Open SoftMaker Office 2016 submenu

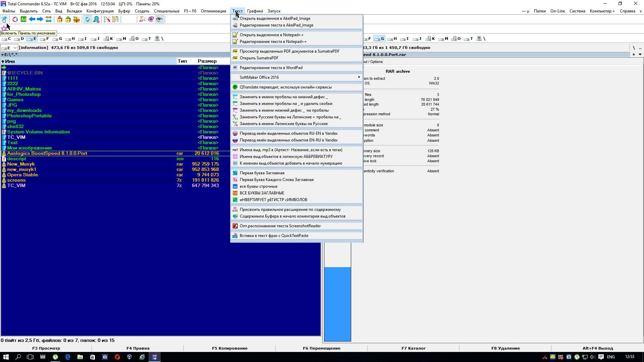coord(297,77)
